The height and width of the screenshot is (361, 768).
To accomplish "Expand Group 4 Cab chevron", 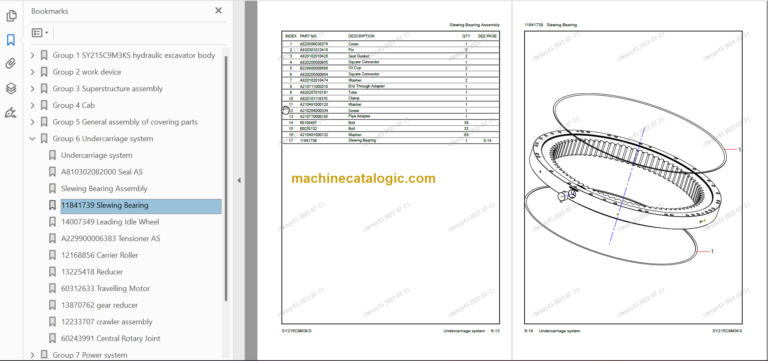I will [x=32, y=105].
